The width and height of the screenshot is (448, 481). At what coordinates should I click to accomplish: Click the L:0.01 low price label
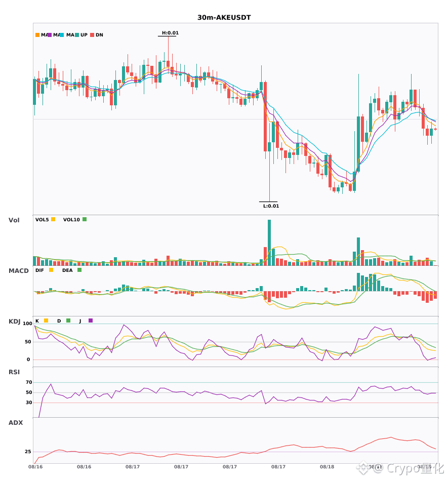(271, 206)
